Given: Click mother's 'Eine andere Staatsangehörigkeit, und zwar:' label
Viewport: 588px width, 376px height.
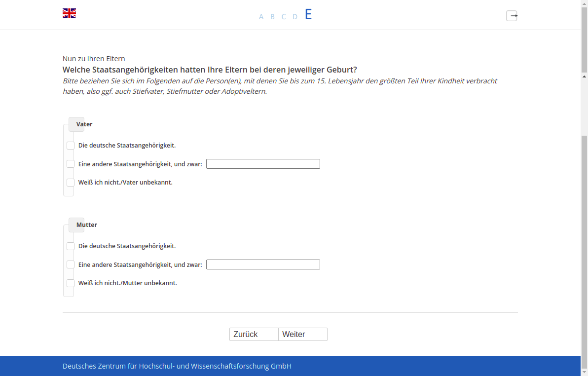Looking at the screenshot, I should click(x=140, y=264).
